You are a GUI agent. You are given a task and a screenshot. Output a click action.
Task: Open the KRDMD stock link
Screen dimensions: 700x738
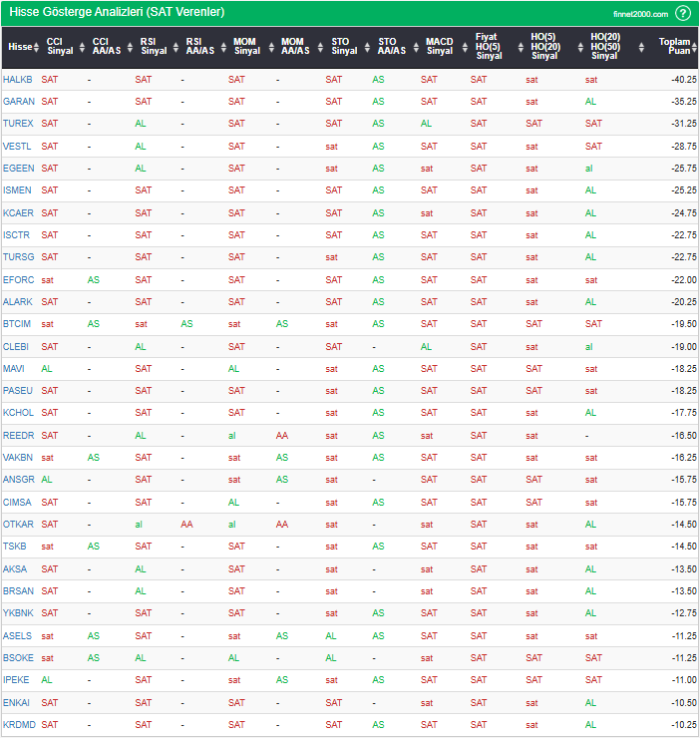coord(19,725)
